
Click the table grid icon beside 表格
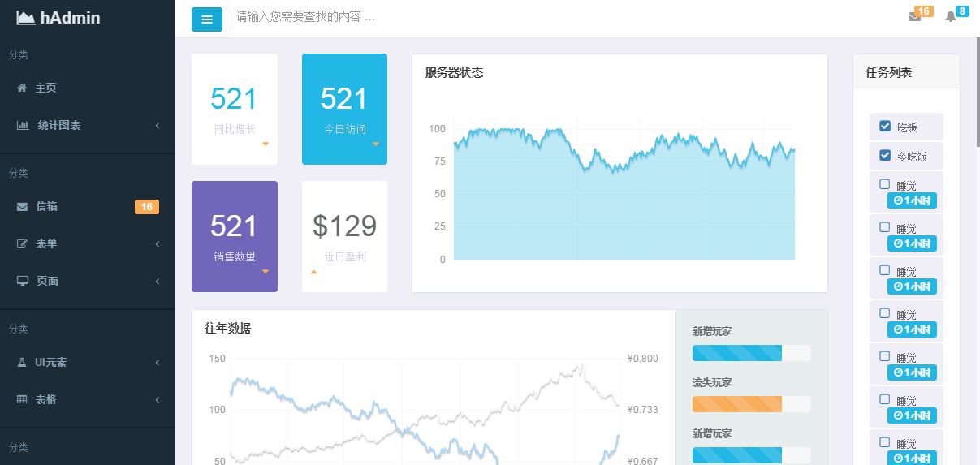(x=22, y=399)
